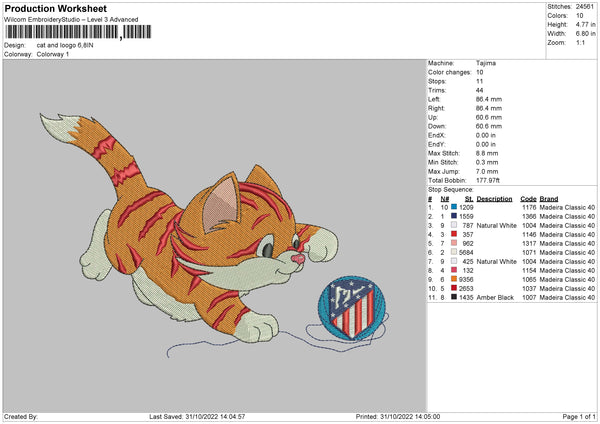Viewport: 600px width, 424px height.
Task: Click 'Printed: 31/10/2022 14:05:00' footer text
Action: pyautogui.click(x=398, y=416)
